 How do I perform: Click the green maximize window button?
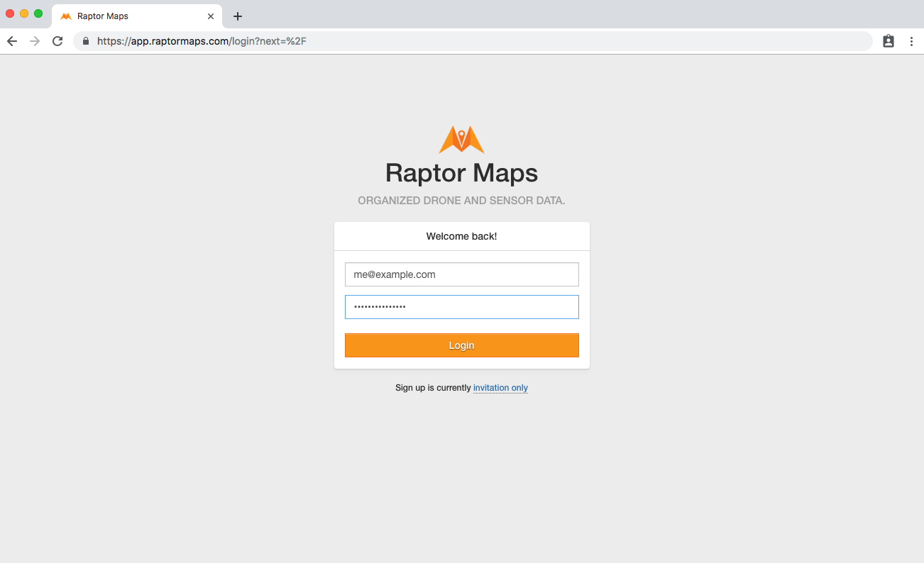pos(38,13)
